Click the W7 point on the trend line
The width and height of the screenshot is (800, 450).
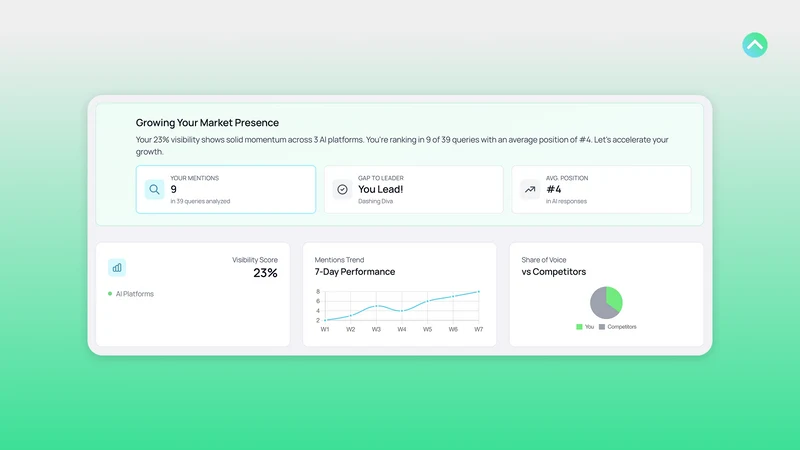(479, 292)
